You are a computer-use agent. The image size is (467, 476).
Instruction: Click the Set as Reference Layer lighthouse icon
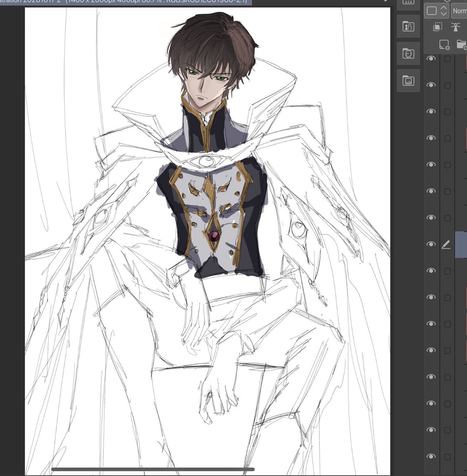point(456,27)
